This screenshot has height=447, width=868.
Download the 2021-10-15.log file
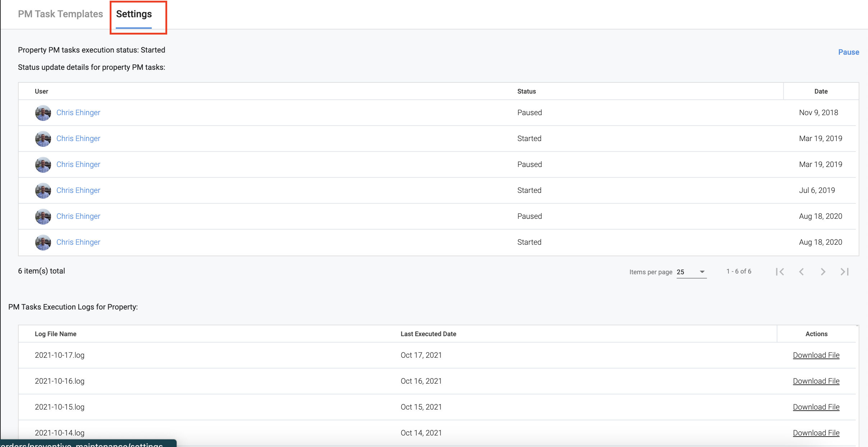click(x=816, y=407)
